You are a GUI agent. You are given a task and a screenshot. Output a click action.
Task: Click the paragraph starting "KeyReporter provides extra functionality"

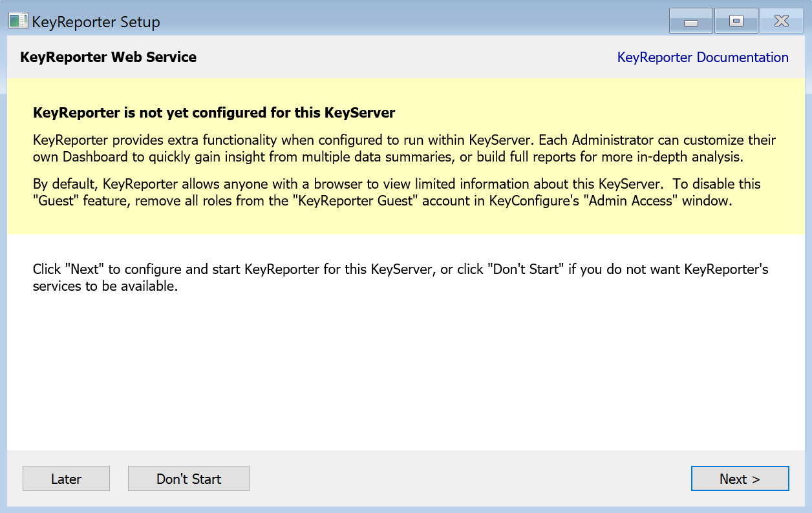click(x=404, y=148)
